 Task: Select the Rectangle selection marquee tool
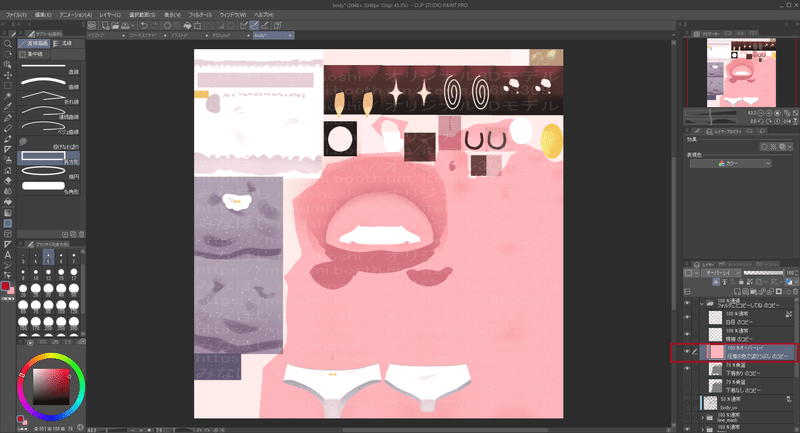pyautogui.click(x=8, y=86)
